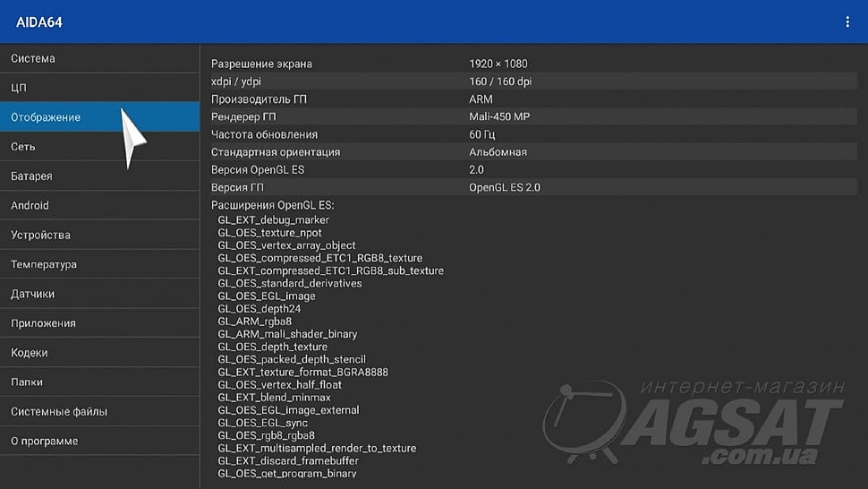Select the Версия OpenGL ES label
This screenshot has height=489, width=868.
click(x=258, y=169)
